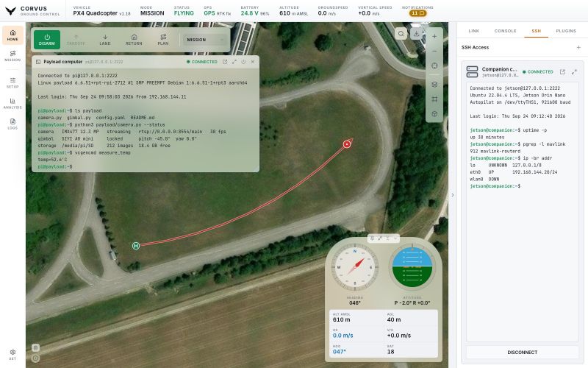The width and height of the screenshot is (588, 368).
Task: Click the map download icon
Action: [x=416, y=34]
